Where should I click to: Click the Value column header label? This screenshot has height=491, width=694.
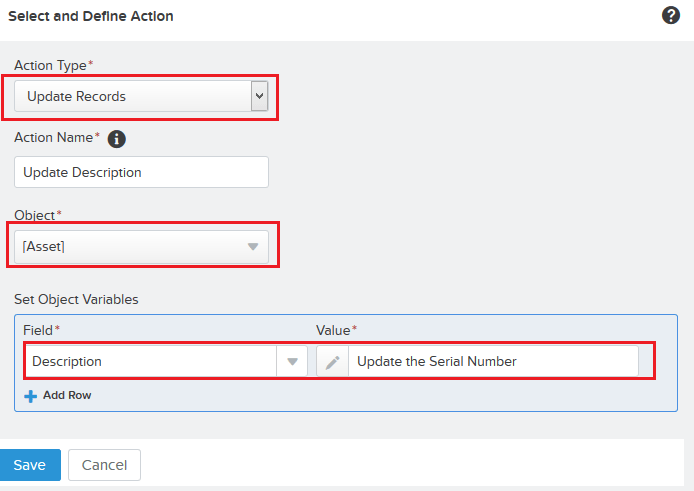pyautogui.click(x=333, y=330)
